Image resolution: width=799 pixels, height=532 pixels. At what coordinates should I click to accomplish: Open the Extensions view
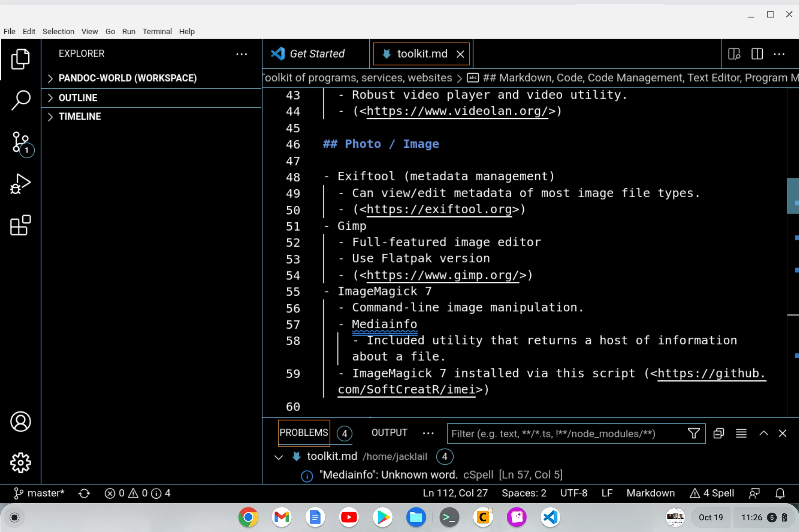click(x=20, y=225)
